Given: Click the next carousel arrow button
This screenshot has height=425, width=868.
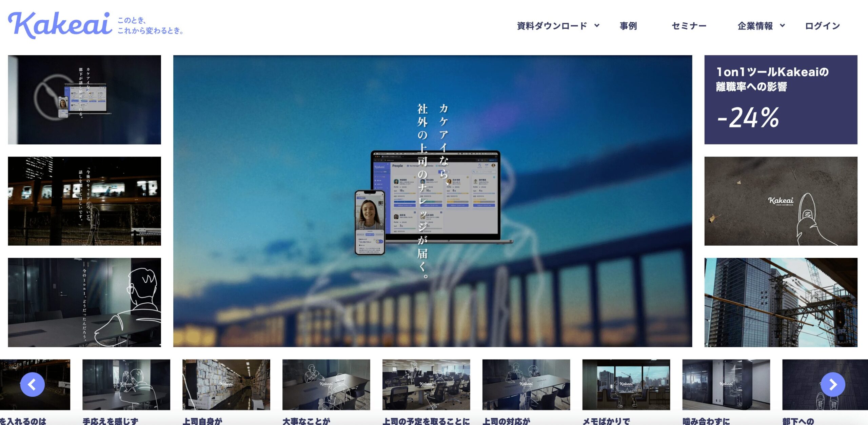Looking at the screenshot, I should coord(833,384).
